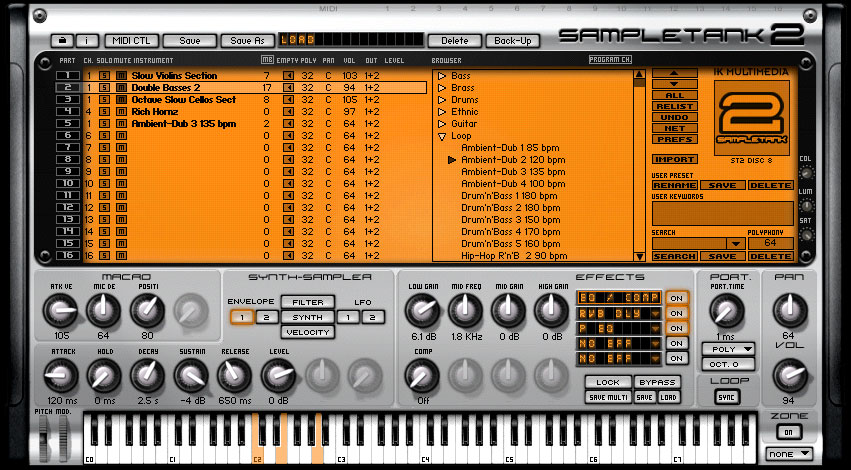This screenshot has height=470, width=851.
Task: Select LFO 2
Action: (373, 317)
